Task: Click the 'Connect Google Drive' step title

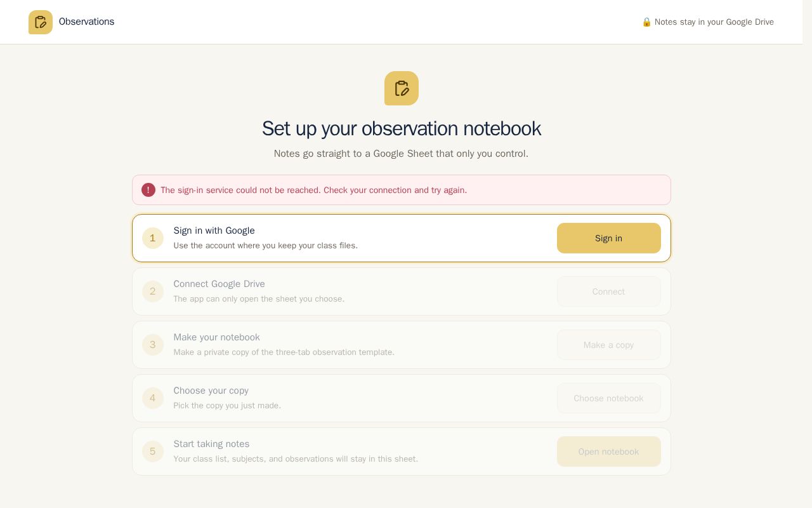Action: click(x=219, y=284)
